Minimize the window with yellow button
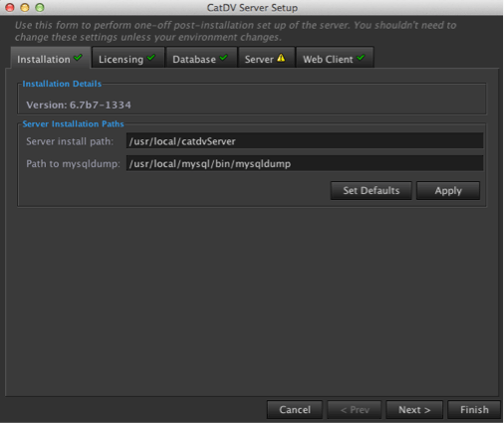The image size is (504, 423). click(x=25, y=7)
